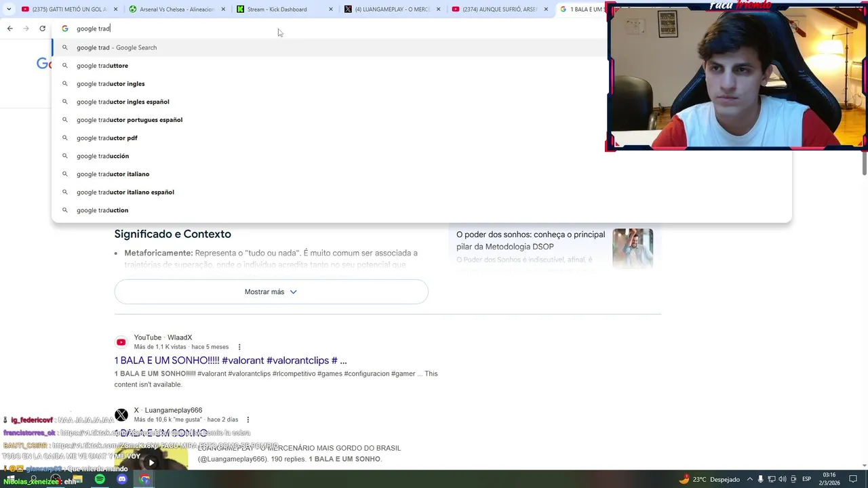The width and height of the screenshot is (868, 488).
Task: Select the 1 BALA E UM Google tab
Action: (x=581, y=9)
